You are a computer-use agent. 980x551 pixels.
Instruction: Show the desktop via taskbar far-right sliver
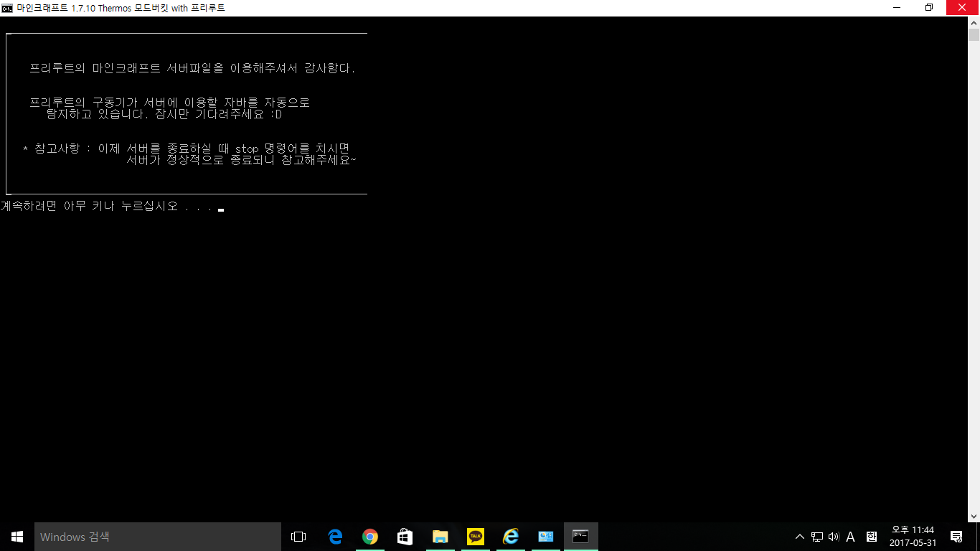(x=977, y=537)
